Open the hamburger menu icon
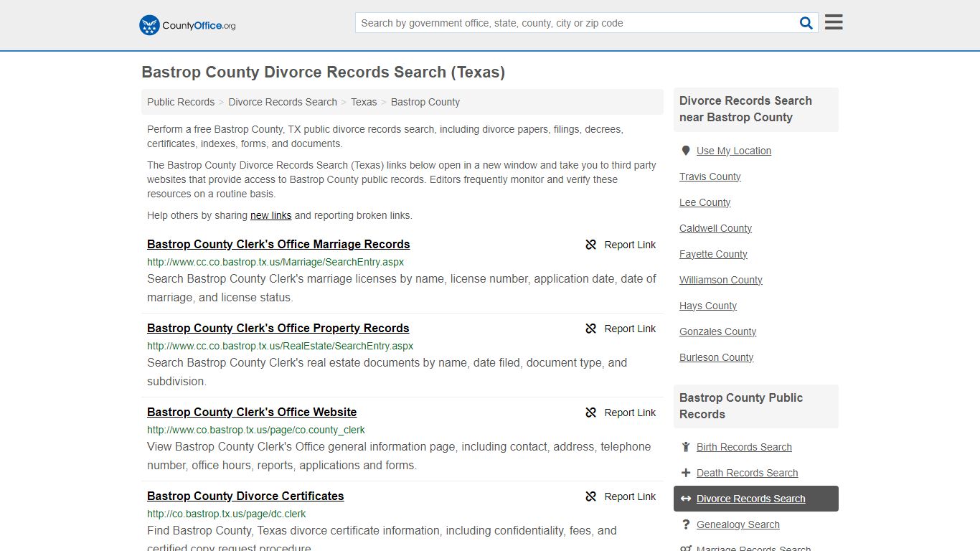The height and width of the screenshot is (551, 980). tap(834, 22)
